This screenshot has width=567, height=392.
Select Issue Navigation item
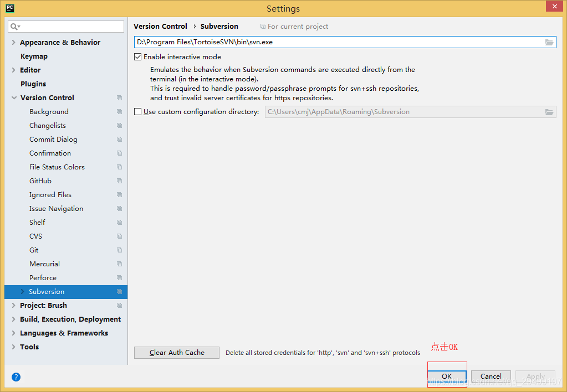tap(56, 209)
